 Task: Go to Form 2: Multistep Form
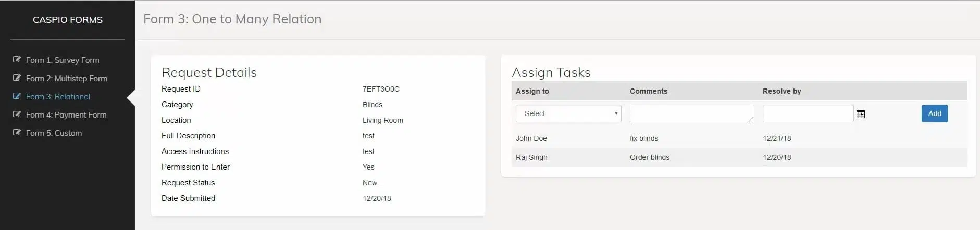67,79
